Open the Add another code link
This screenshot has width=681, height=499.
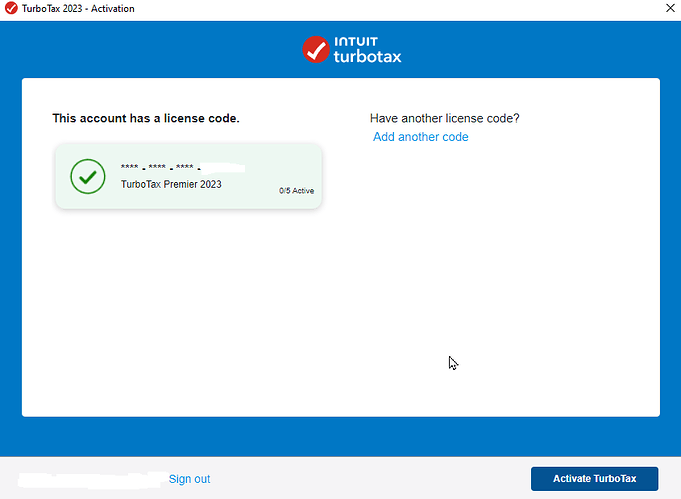click(x=420, y=137)
